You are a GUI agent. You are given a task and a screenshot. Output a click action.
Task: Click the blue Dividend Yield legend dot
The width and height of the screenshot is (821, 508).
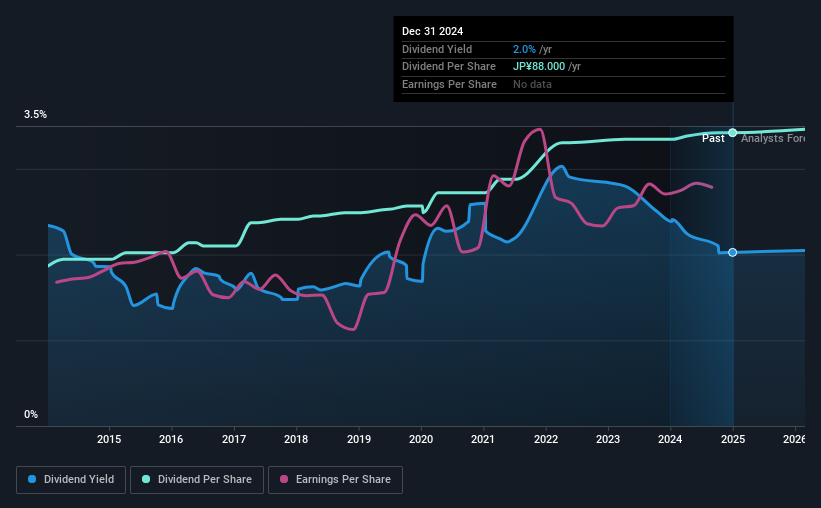tap(32, 479)
